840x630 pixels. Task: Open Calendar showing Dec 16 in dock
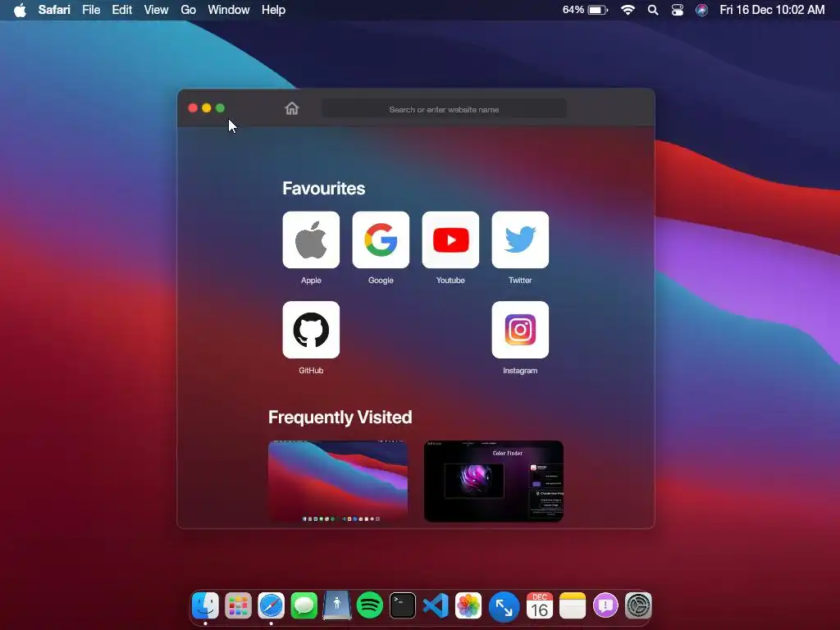click(540, 605)
